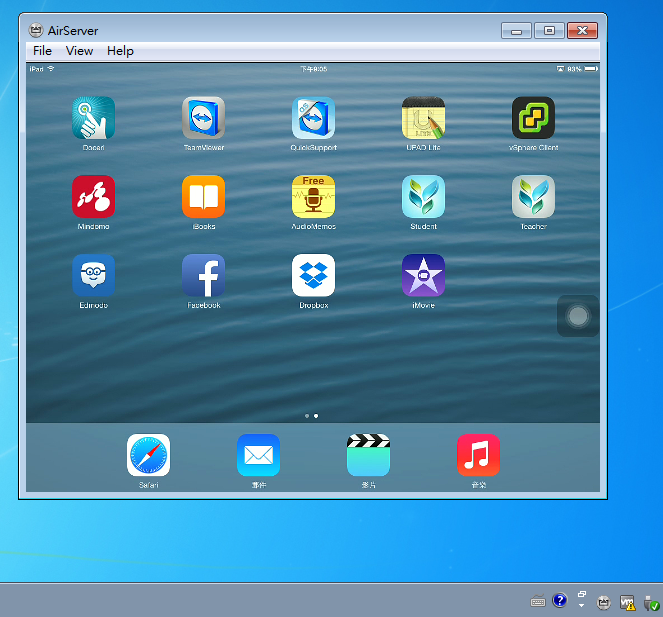This screenshot has width=663, height=617.
Task: Close the AirServer window
Action: coord(582,31)
